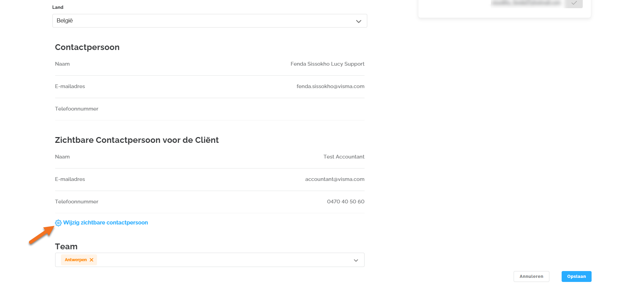Click the name Fenda Sissokho Lucy Support
The image size is (644, 285).
coord(327,64)
